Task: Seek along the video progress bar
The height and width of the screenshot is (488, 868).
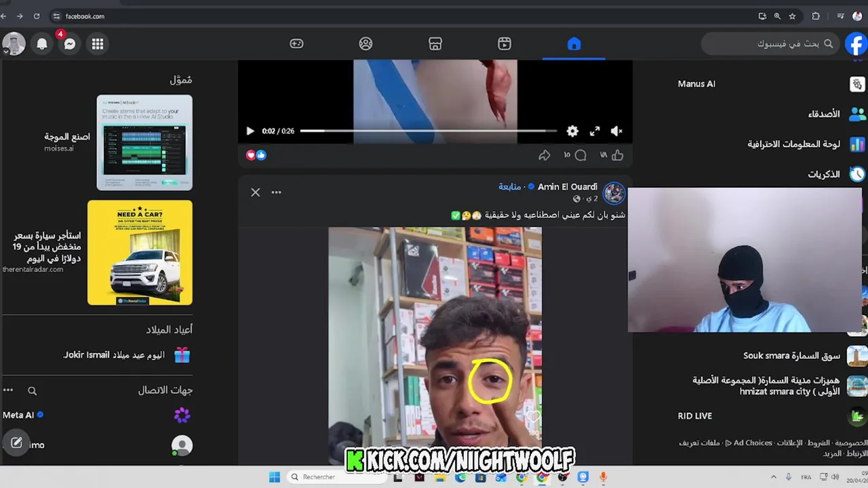Action: click(428, 131)
